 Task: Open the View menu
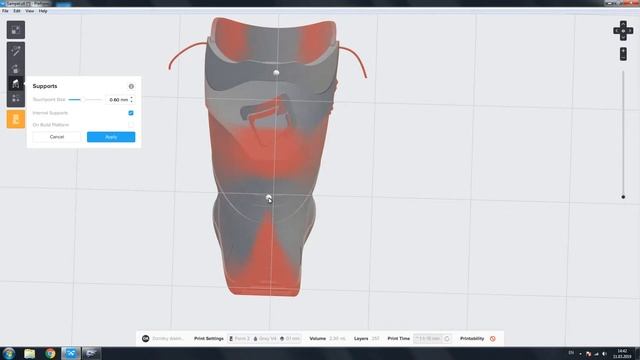pos(30,11)
